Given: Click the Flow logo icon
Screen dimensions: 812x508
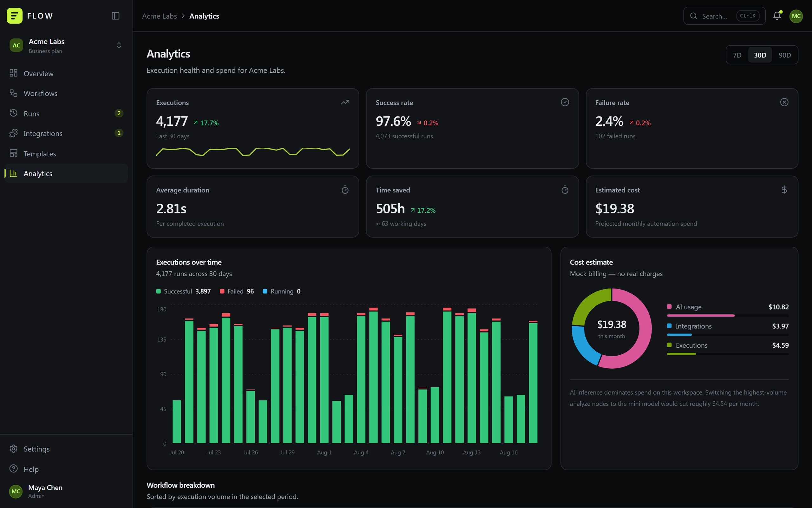Looking at the screenshot, I should 14,16.
